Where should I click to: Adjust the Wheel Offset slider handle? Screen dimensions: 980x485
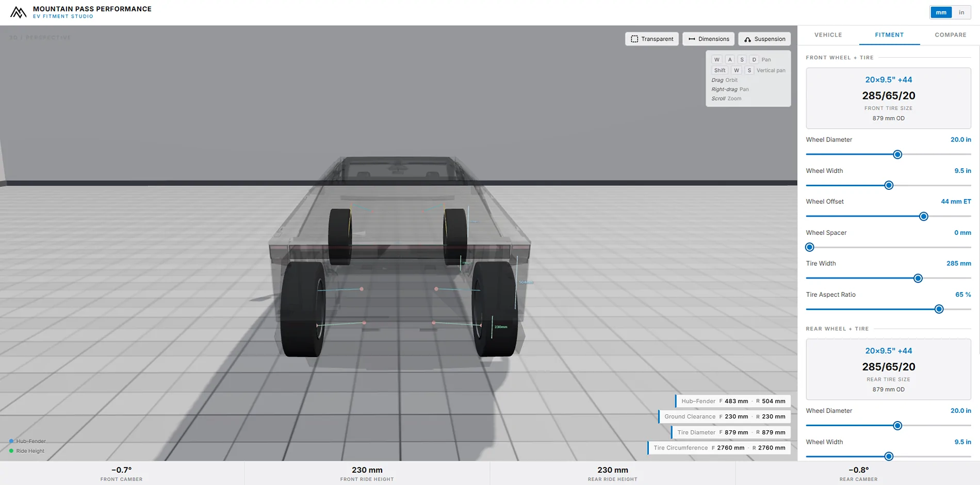pos(924,216)
